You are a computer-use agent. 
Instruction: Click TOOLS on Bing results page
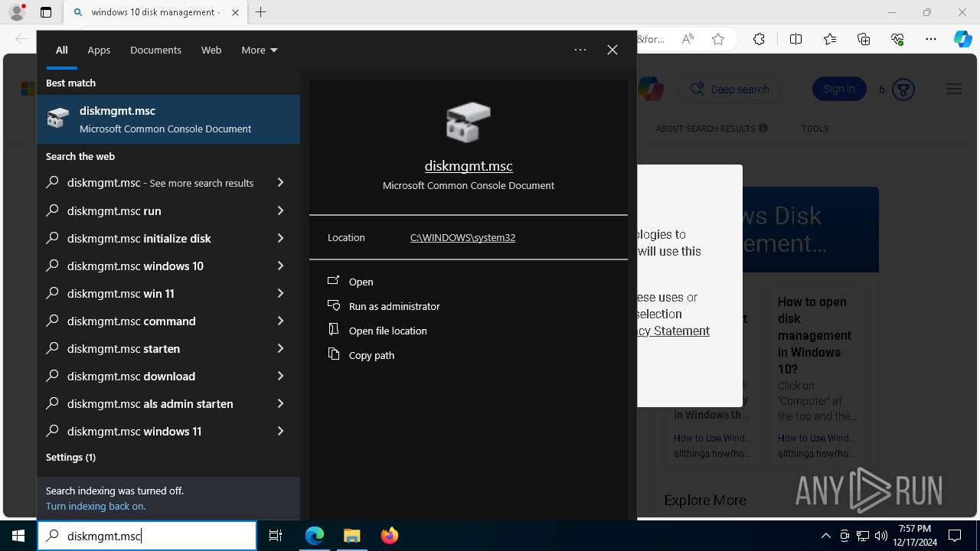(x=815, y=129)
